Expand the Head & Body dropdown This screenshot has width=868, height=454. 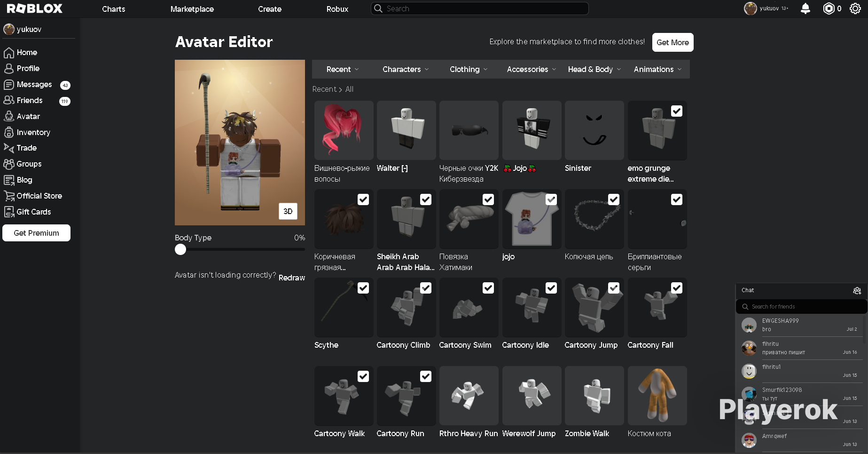(594, 69)
